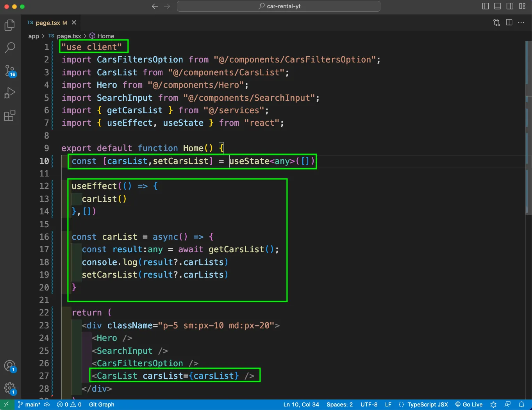This screenshot has height=410, width=532.
Task: Open Git Graph from status bar
Action: click(x=102, y=405)
